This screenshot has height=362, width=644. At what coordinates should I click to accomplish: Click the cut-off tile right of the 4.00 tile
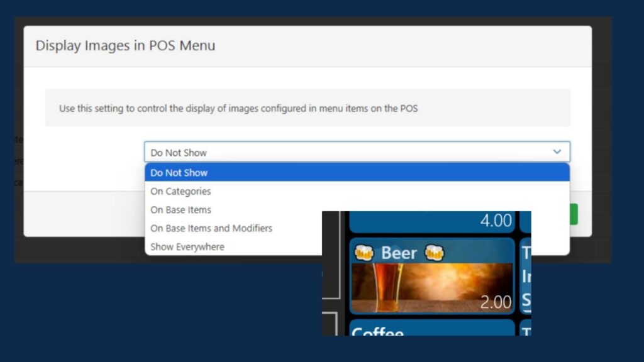pyautogui.click(x=525, y=221)
